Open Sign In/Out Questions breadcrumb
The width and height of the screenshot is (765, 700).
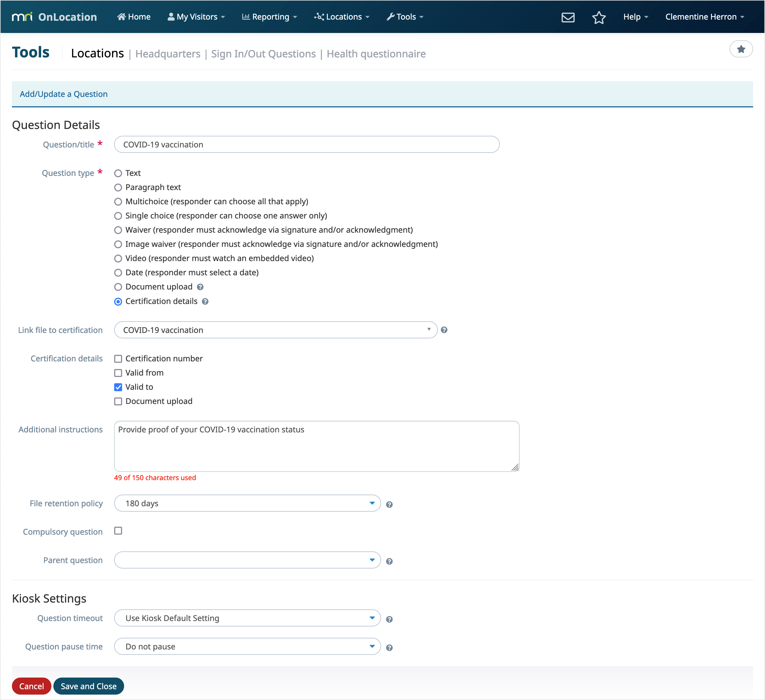coord(263,54)
